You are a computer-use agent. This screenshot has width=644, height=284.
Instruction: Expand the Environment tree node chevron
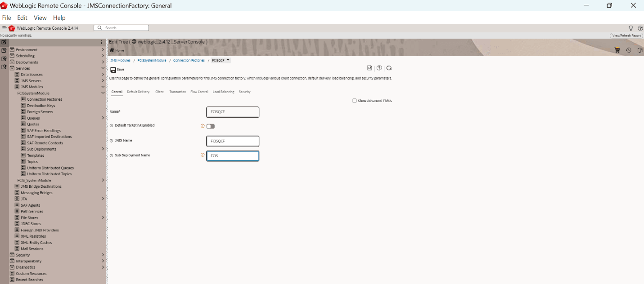click(103, 50)
